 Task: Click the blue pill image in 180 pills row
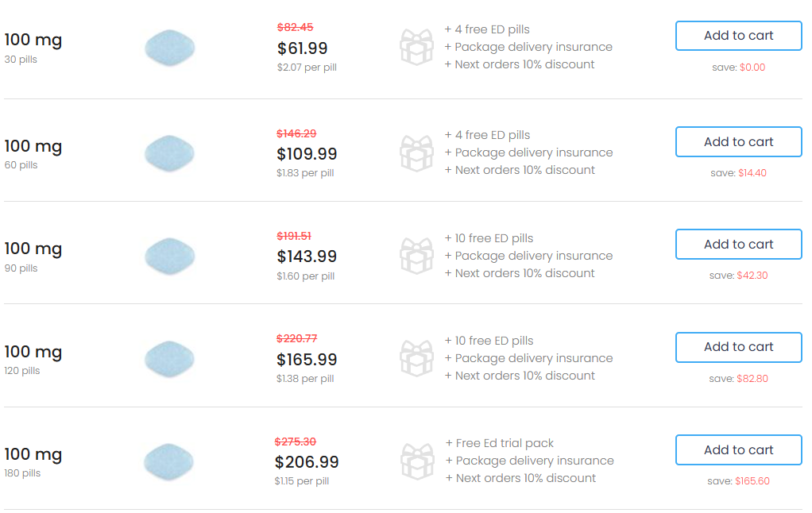170,461
